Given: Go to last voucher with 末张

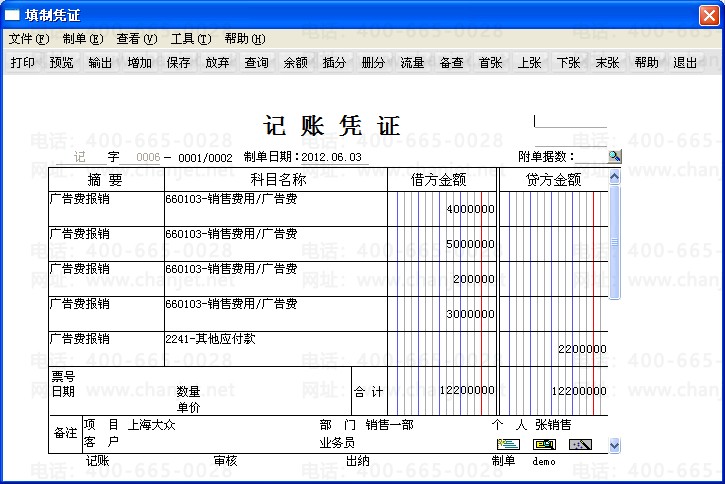Looking at the screenshot, I should pos(607,62).
